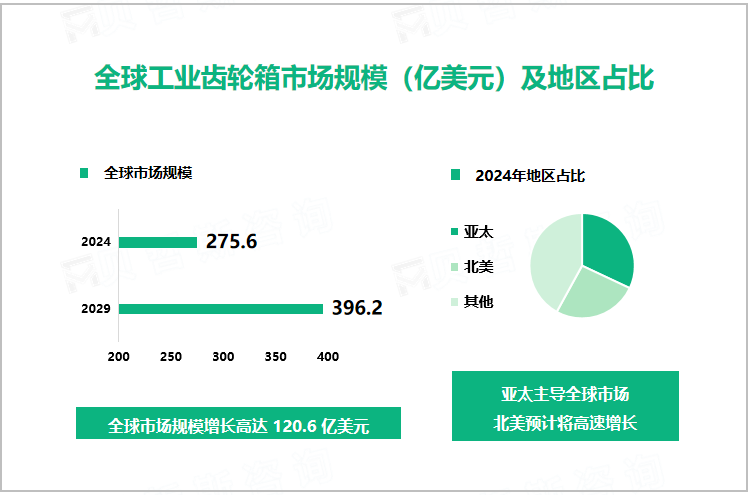Click the 亚太 legend color marker

(455, 232)
